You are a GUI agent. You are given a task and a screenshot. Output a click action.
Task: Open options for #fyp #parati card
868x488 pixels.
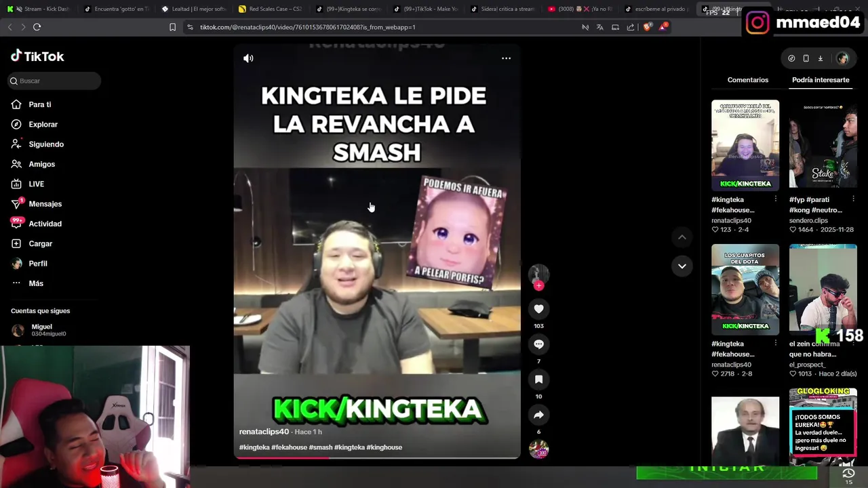click(853, 199)
